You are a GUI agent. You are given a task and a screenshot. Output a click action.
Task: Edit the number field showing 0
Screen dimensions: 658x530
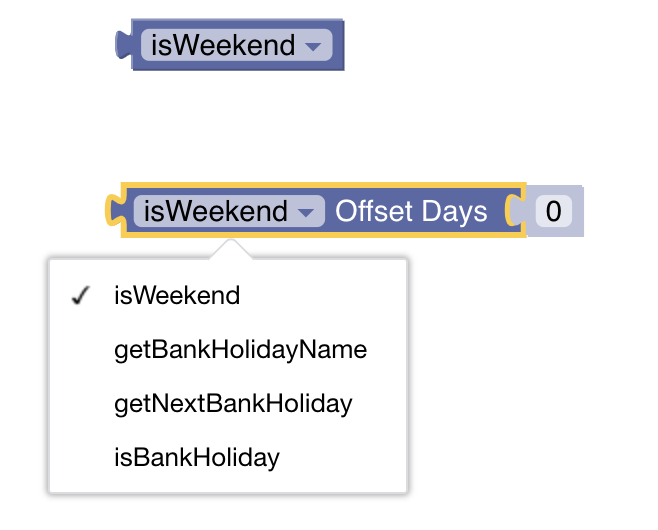point(554,211)
